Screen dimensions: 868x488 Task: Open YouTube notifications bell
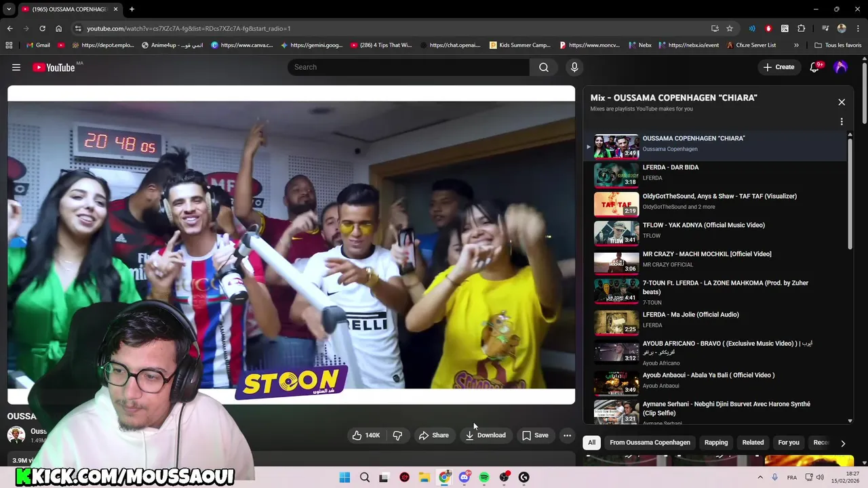[815, 67]
